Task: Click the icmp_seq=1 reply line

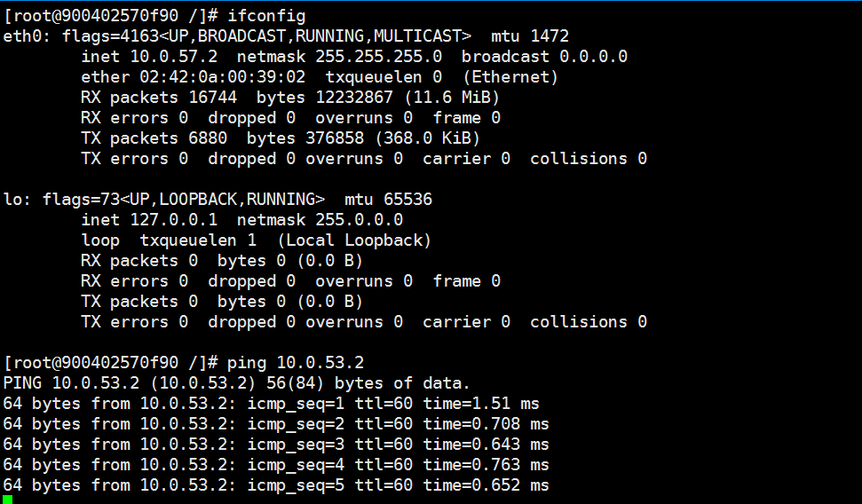Action: [271, 404]
